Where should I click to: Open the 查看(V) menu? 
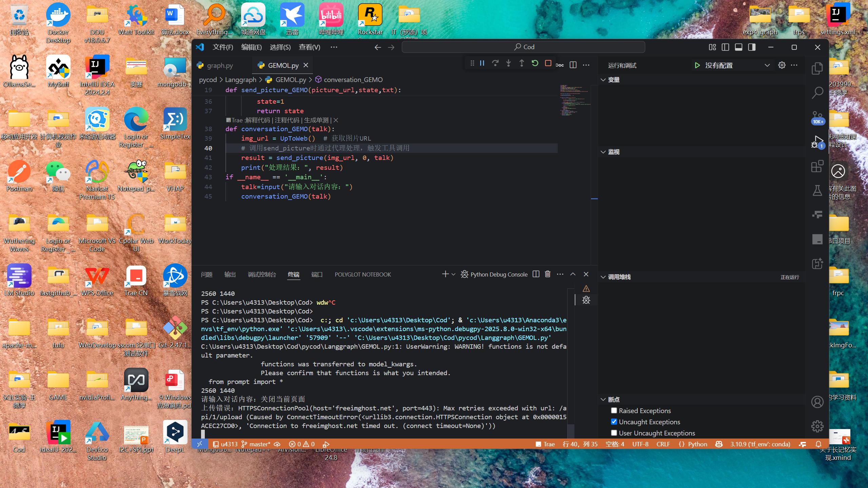point(309,47)
